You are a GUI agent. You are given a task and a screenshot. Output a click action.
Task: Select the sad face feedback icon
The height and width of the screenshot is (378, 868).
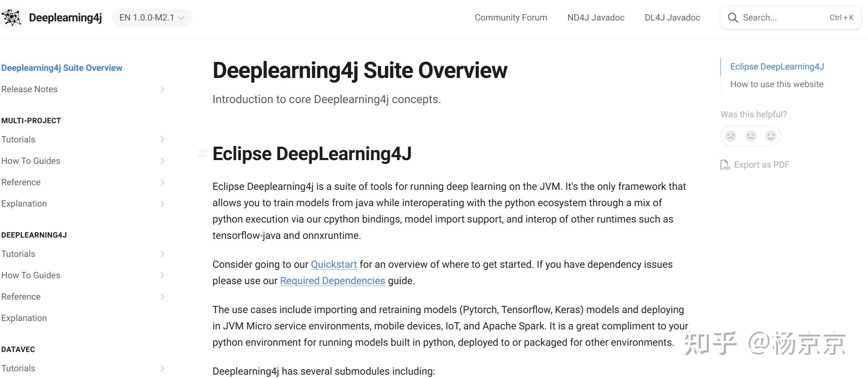(730, 135)
